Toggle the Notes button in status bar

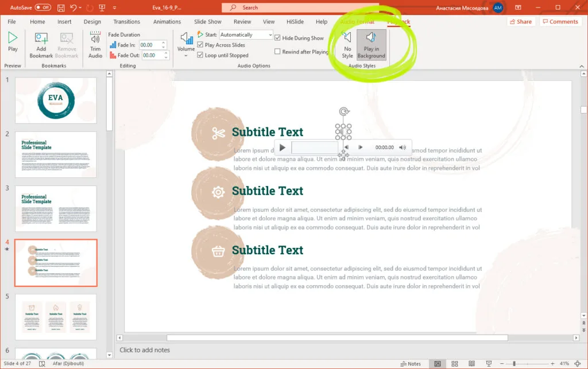411,364
